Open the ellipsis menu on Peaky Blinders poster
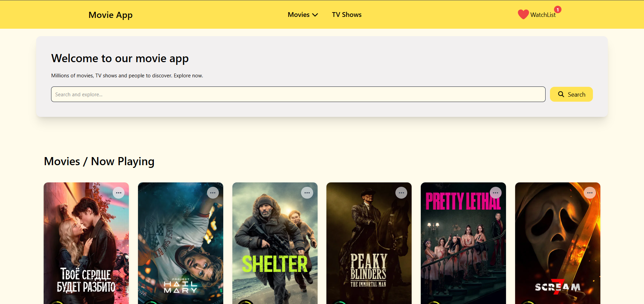Viewport: 644px width, 304px height. [401, 193]
